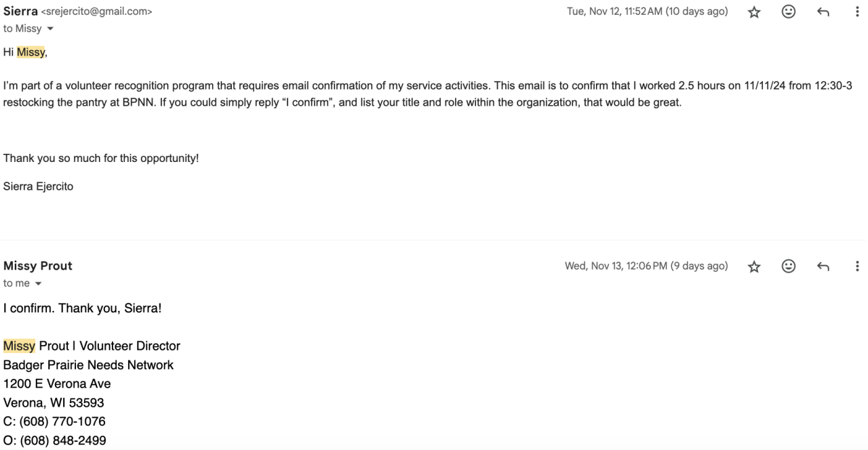Open more options for Sierra's email

click(857, 12)
